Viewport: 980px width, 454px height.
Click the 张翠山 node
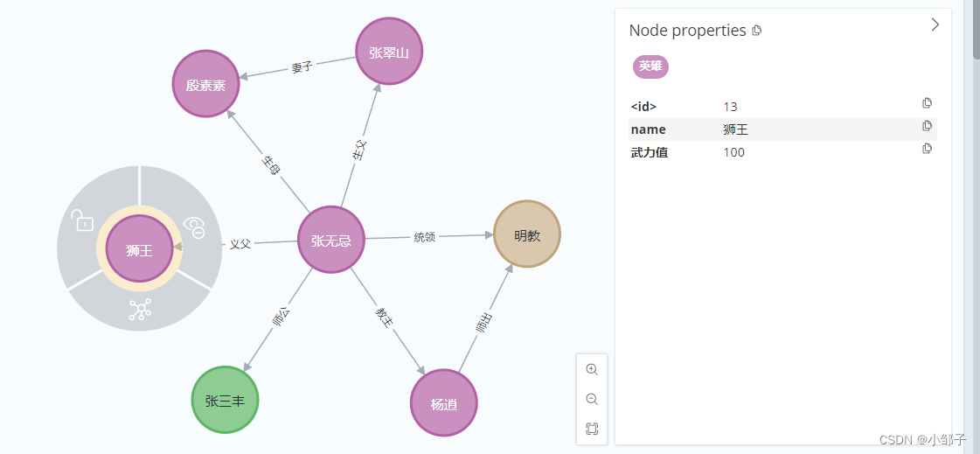[389, 52]
